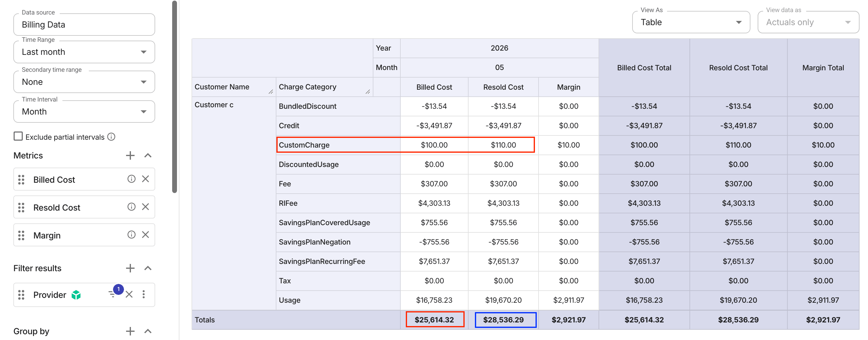Click monthly Totals Resold Cost $28,536.29
Viewport: 868px width, 340px height.
(503, 320)
